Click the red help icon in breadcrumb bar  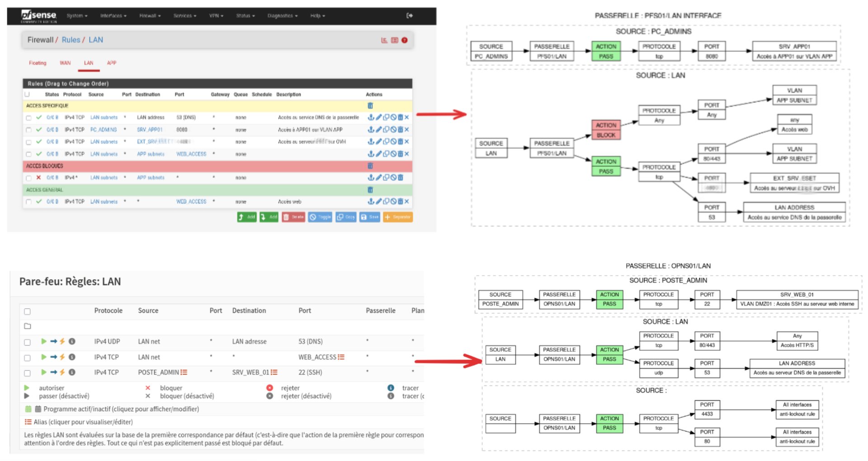point(405,40)
